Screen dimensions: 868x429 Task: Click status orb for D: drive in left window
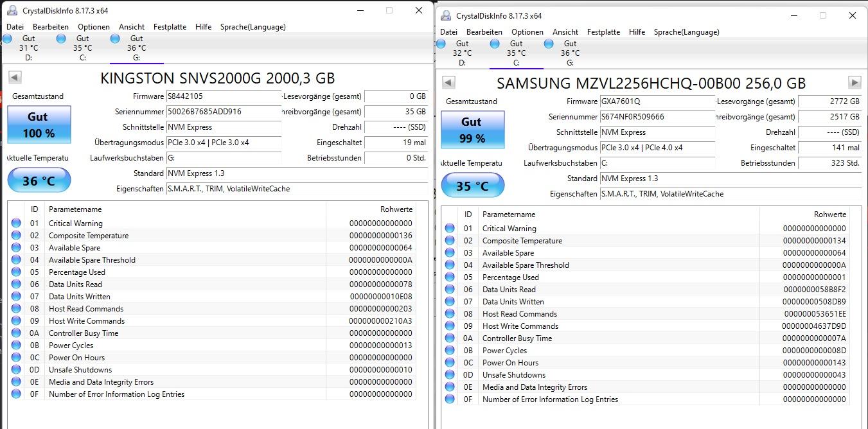coord(7,39)
